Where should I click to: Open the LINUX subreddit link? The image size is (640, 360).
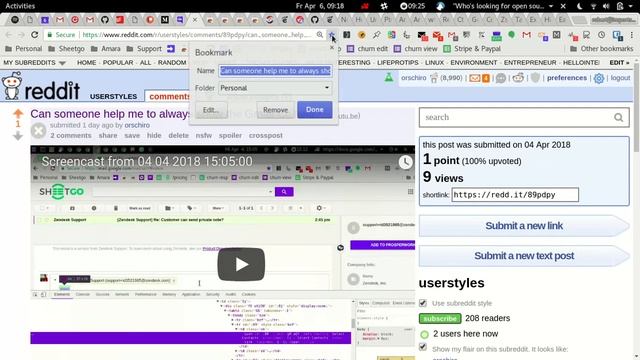(434, 62)
